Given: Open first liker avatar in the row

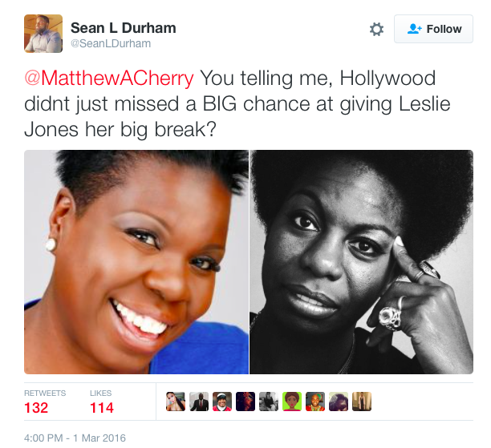Looking at the screenshot, I should [x=176, y=402].
